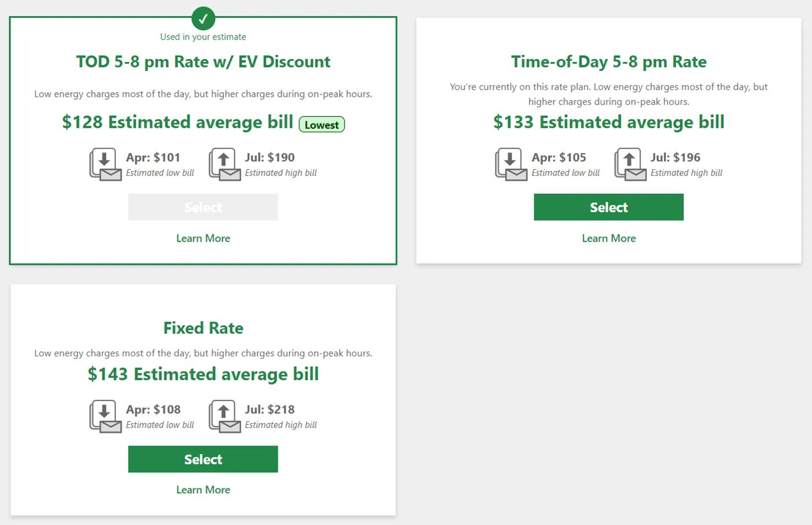Select the Time-of-Day 5-8 pm Rate plan

(x=608, y=207)
